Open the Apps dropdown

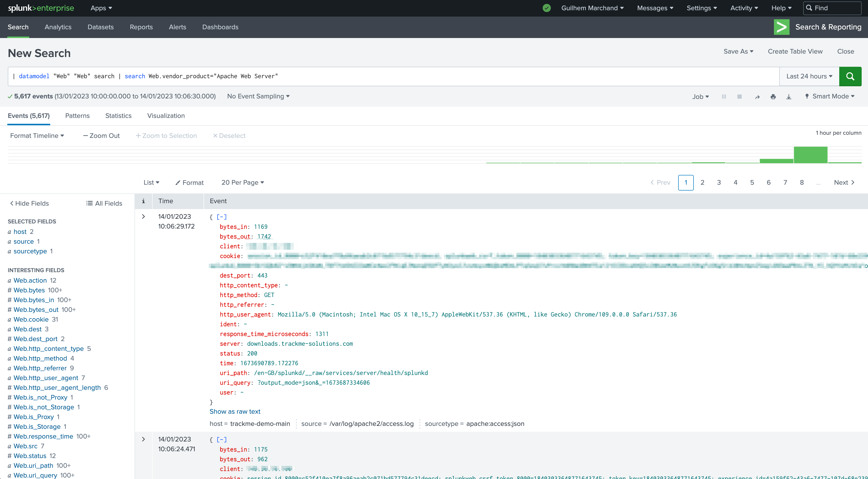101,8
